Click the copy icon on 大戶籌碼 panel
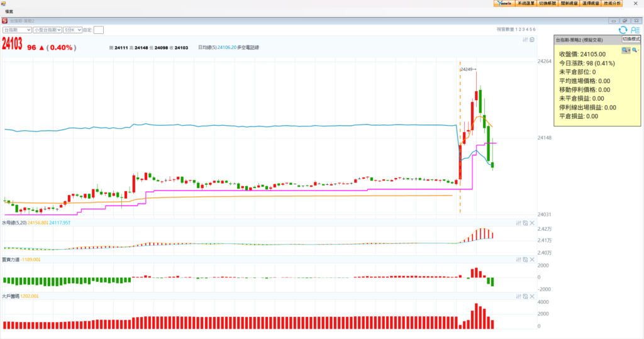 click(x=525, y=296)
